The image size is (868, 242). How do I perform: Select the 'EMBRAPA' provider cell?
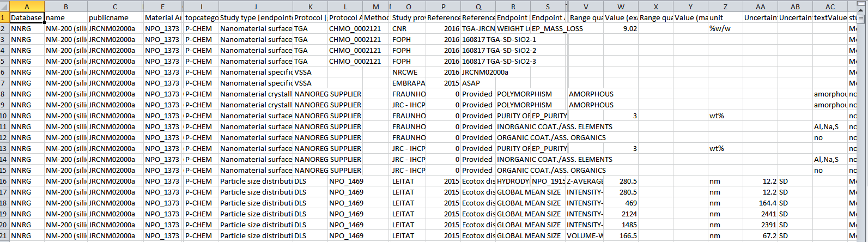[409, 83]
